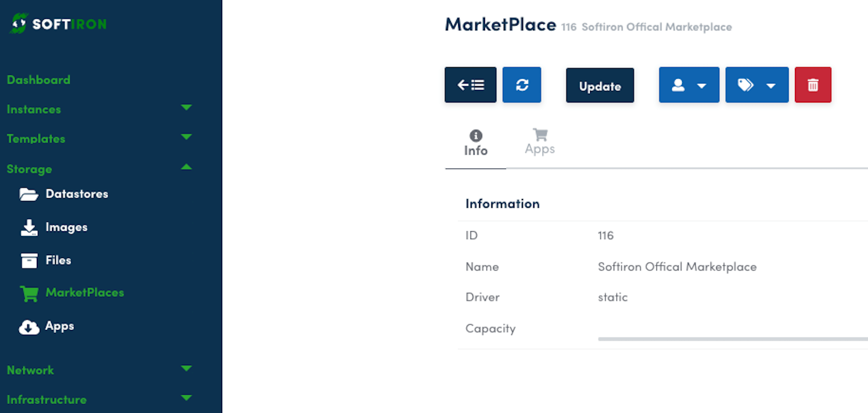This screenshot has width=868, height=413.
Task: Open Datastores via the folder icon
Action: pyautogui.click(x=29, y=194)
